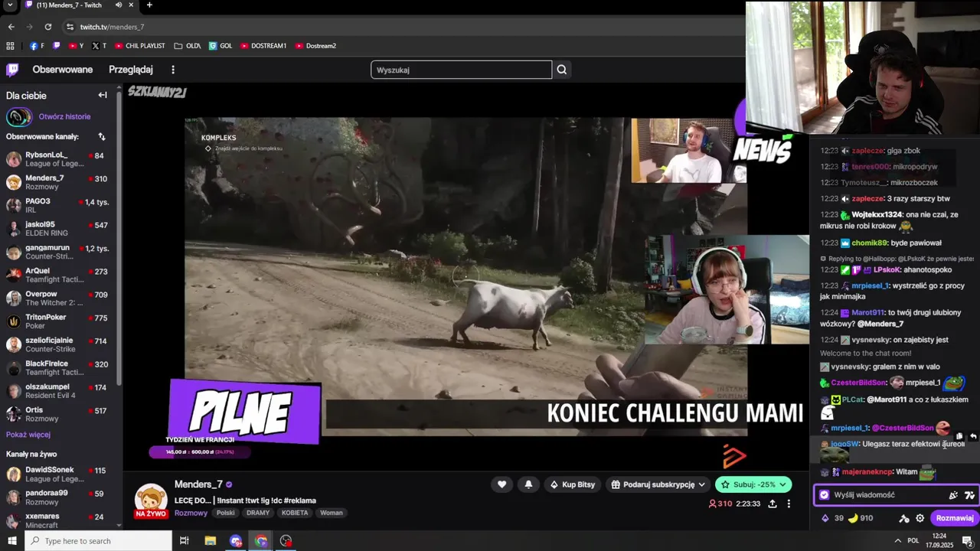Click the moderator sword icon below chat
The image size is (980, 551).
coord(904,518)
